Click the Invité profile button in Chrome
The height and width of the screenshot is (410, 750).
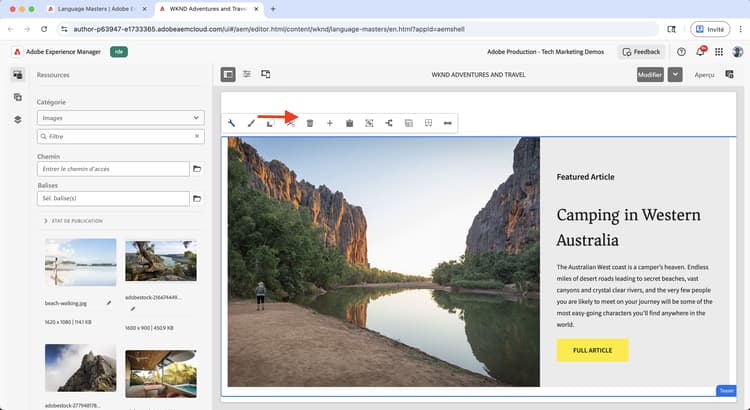tap(710, 29)
